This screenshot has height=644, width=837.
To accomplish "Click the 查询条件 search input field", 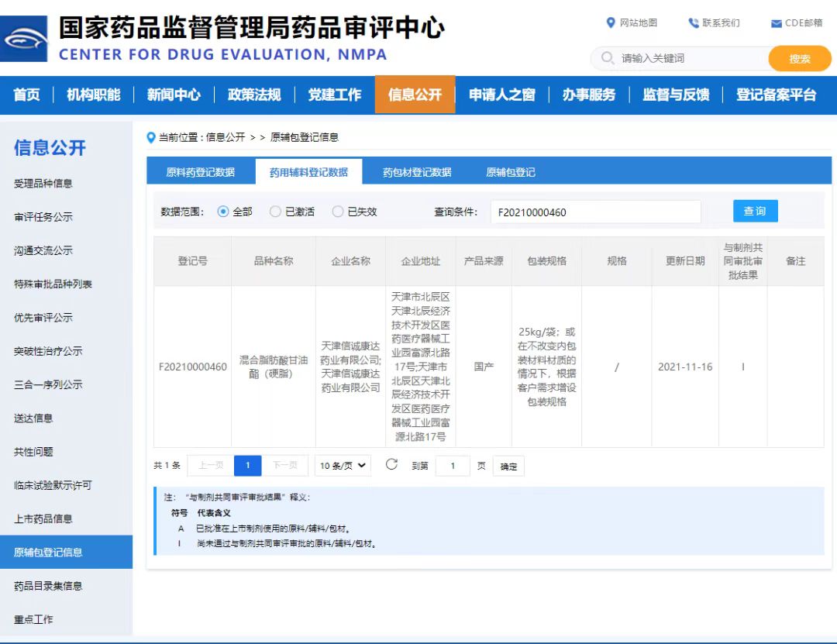I will click(x=597, y=211).
